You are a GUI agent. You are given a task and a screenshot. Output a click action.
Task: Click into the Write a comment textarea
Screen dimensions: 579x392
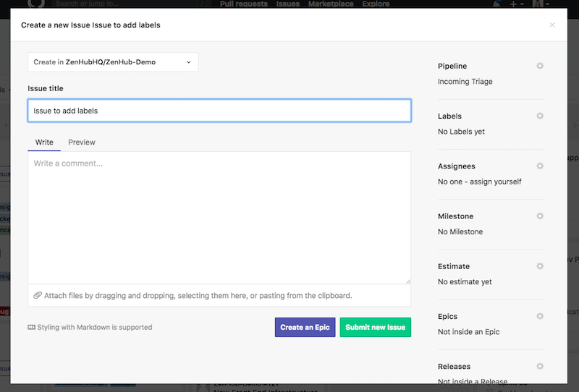pos(219,218)
